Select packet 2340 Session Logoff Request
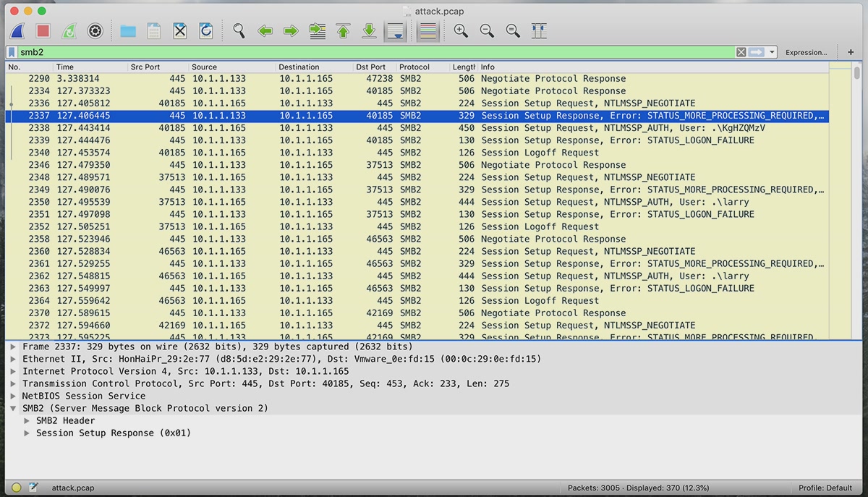Viewport: 868px width, 497px height. click(x=417, y=153)
